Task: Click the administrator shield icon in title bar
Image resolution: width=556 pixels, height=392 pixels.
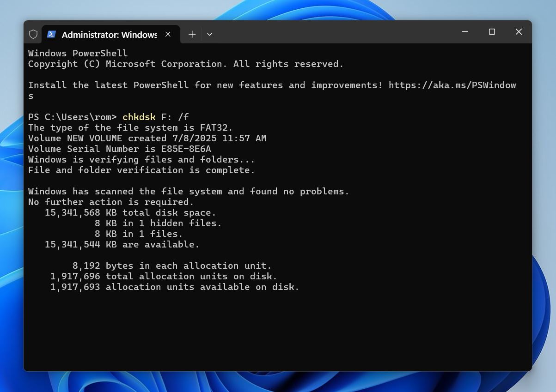Action: pyautogui.click(x=33, y=34)
